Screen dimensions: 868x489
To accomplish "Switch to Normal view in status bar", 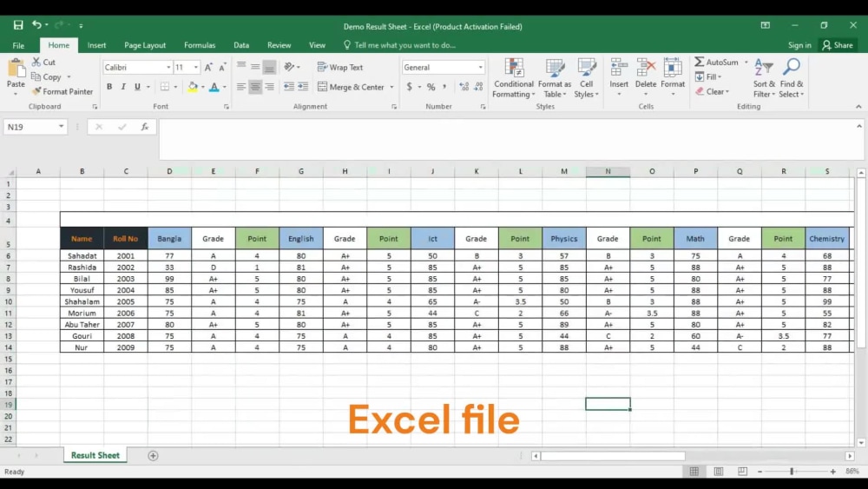I will (694, 472).
